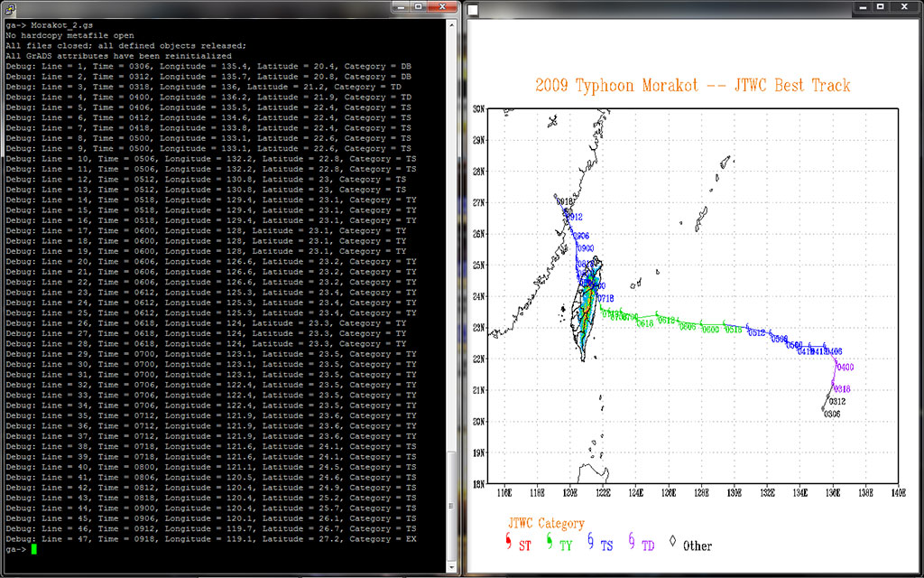Click the diamond Other symbol in legend
The image size is (924, 578).
672,541
